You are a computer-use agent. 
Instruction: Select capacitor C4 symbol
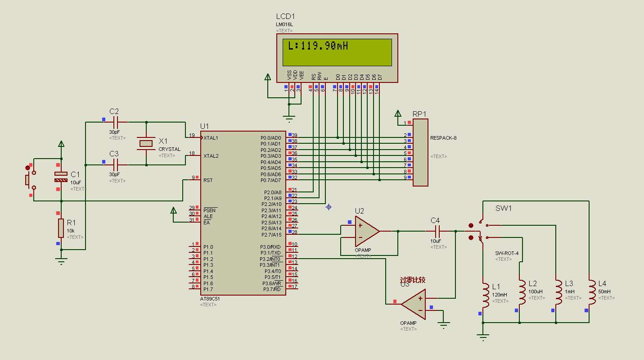[x=437, y=231]
